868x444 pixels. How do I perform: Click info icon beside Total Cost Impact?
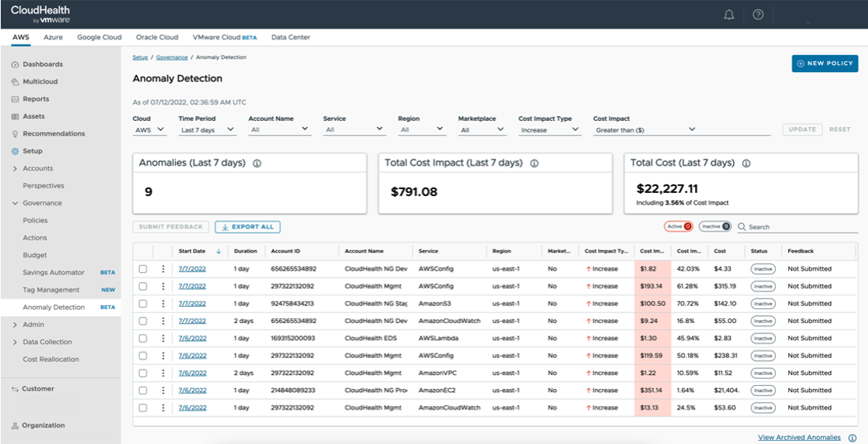click(x=534, y=163)
